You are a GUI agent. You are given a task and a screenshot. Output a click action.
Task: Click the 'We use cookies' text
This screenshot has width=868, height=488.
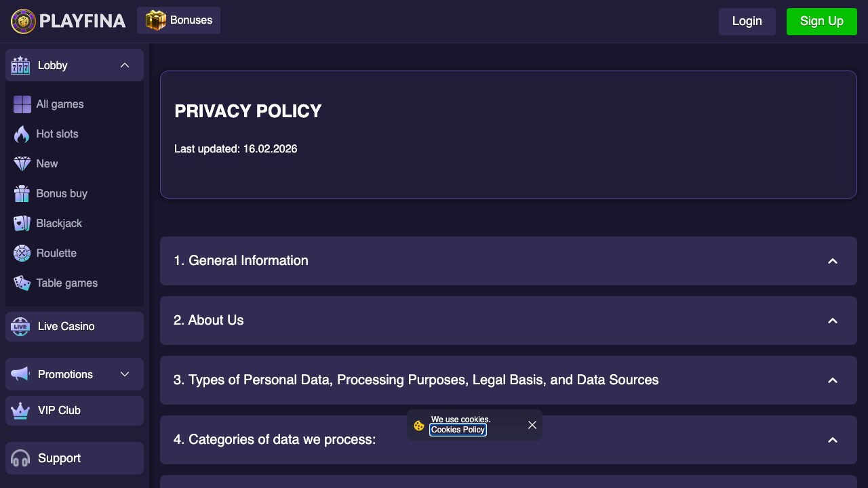pyautogui.click(x=460, y=420)
